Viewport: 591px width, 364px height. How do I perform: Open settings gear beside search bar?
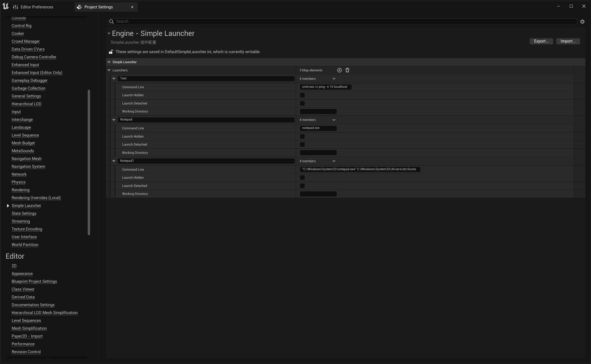tap(582, 22)
